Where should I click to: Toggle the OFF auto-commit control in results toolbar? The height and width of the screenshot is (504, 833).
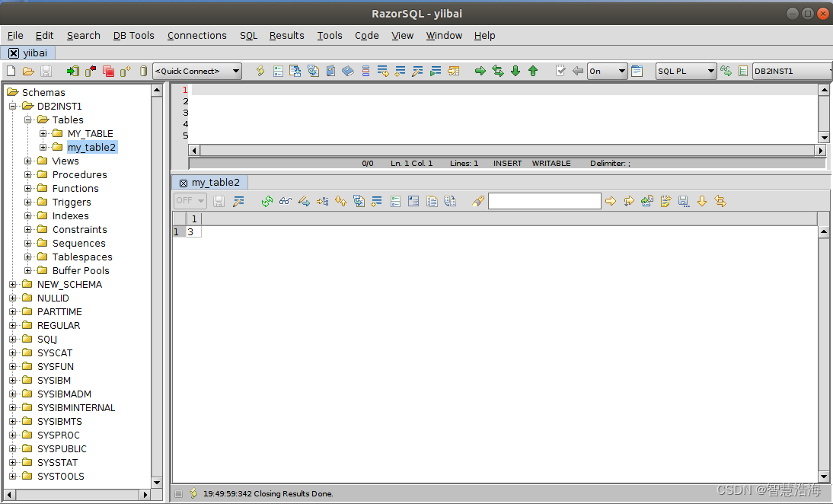point(189,200)
